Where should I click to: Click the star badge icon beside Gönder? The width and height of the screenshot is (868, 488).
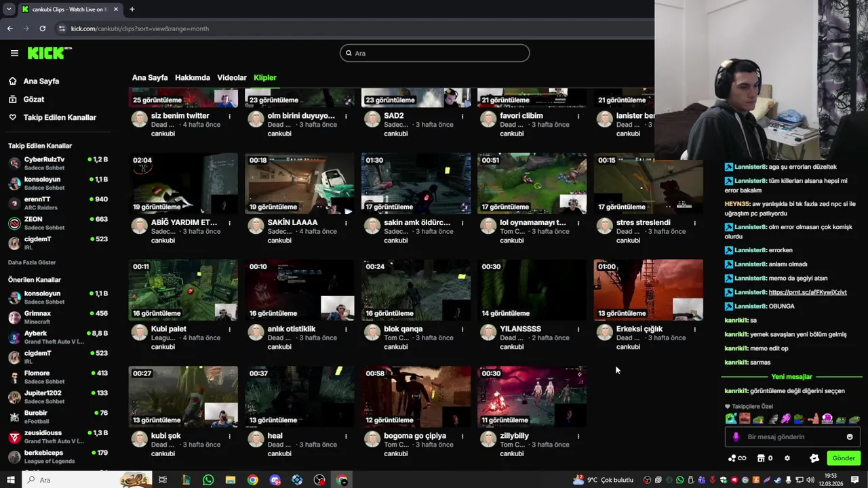[814, 458]
